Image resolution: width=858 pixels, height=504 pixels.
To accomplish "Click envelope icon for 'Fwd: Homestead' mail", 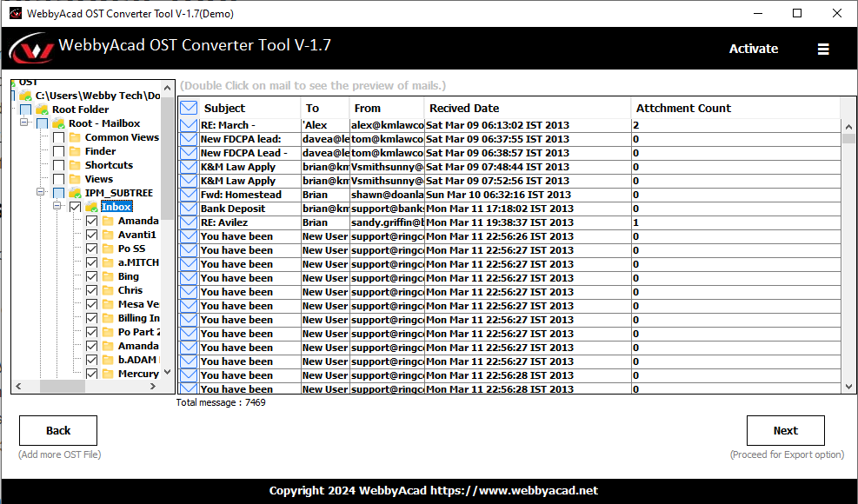I will [189, 195].
